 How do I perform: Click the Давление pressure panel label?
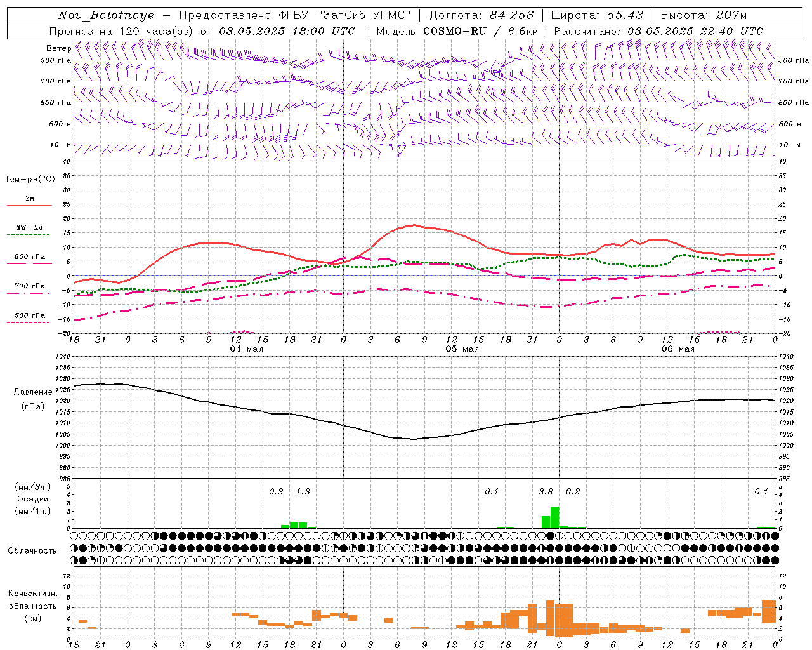(x=32, y=392)
